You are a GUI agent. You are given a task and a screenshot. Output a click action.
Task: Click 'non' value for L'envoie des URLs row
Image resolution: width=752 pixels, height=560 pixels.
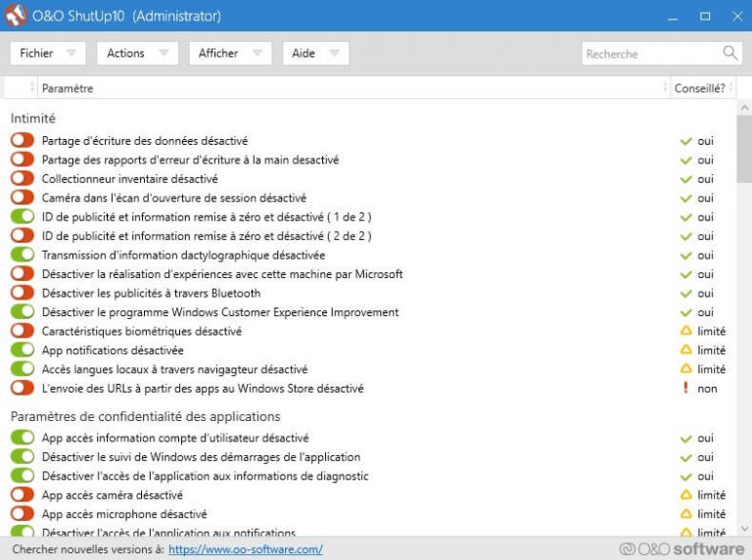coord(707,389)
